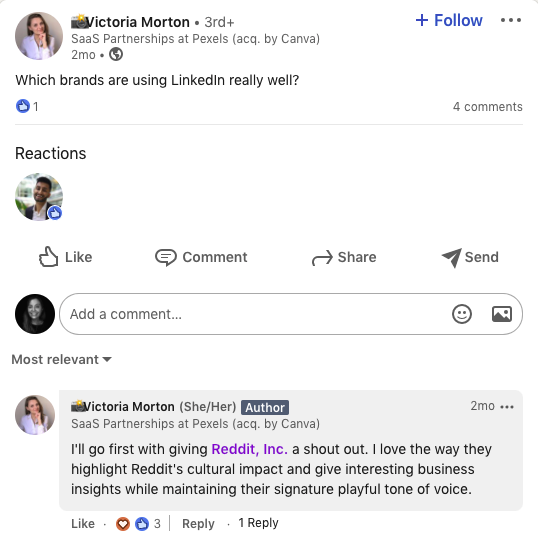
Task: Send post using paper plane icon
Action: [x=470, y=257]
